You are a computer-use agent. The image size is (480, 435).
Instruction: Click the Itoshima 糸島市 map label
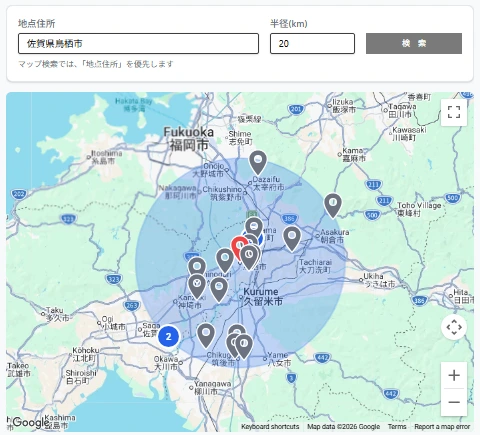[x=107, y=157]
